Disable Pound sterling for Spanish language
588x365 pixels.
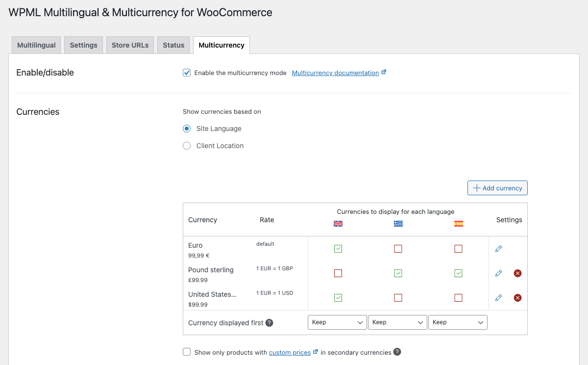[x=459, y=273]
